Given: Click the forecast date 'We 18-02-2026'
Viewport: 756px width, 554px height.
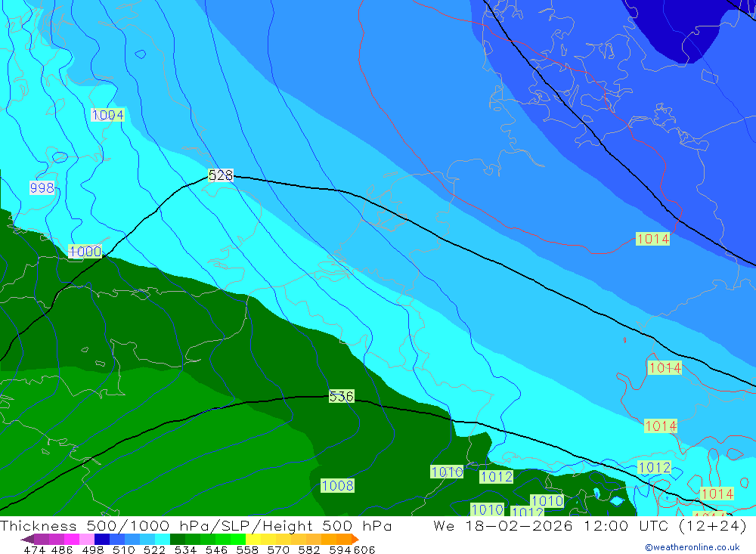Looking at the screenshot, I should [503, 525].
